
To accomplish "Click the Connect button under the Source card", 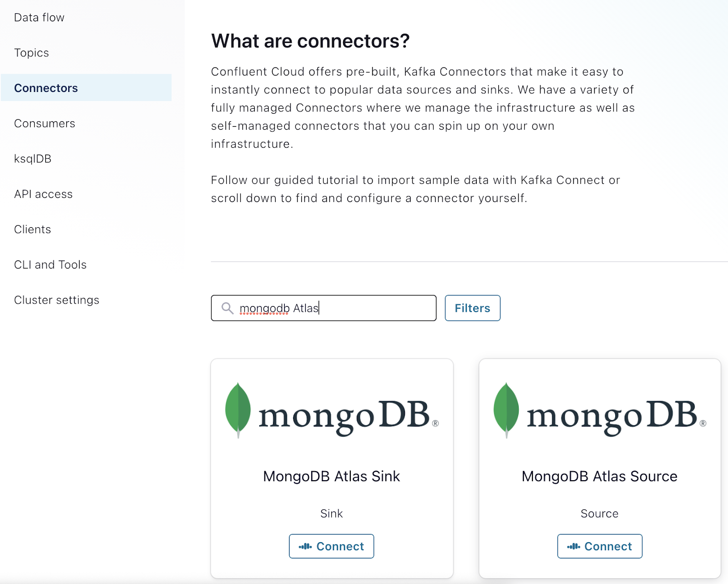I will click(x=600, y=546).
